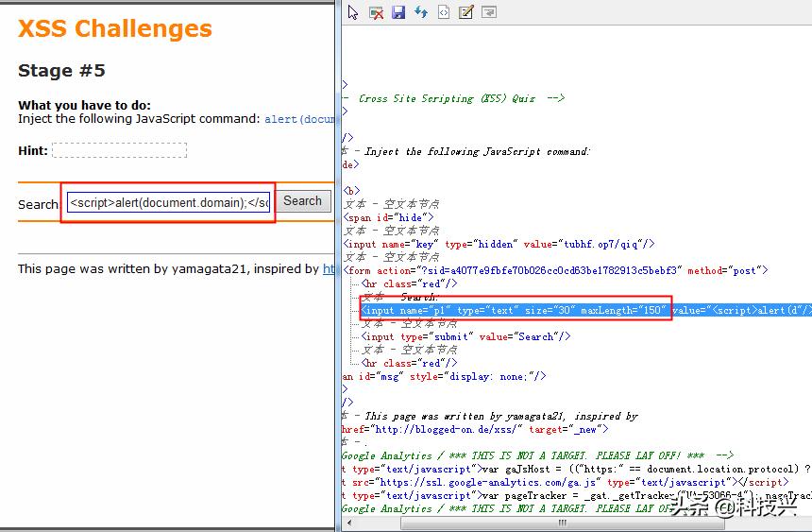
Task: Select the alert(docum… code text on the page
Action: (300, 119)
